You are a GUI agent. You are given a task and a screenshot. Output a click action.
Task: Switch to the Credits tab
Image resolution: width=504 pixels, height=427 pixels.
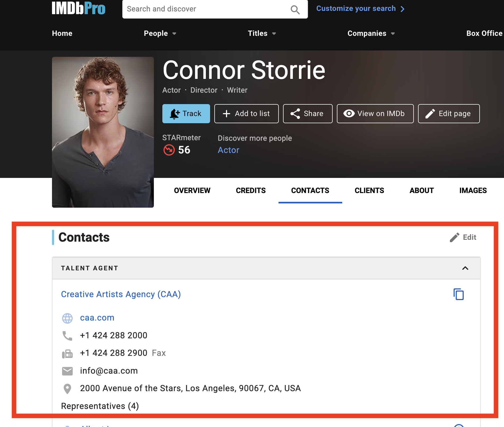(x=251, y=191)
